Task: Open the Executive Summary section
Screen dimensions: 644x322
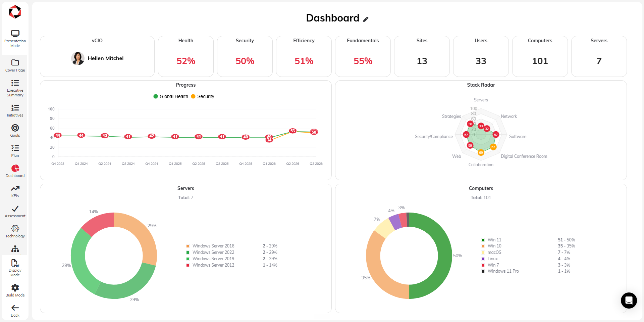Action: point(15,88)
